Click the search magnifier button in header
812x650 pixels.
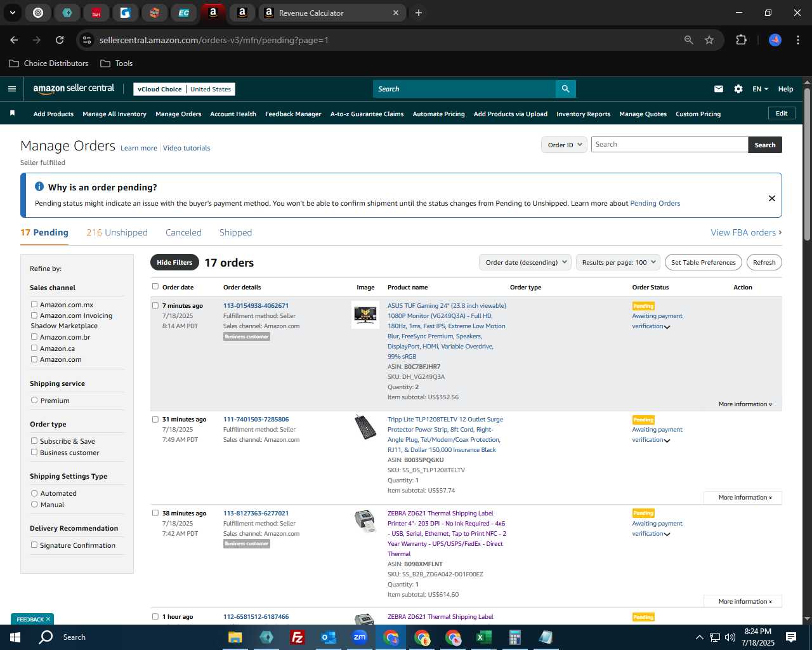click(x=565, y=89)
